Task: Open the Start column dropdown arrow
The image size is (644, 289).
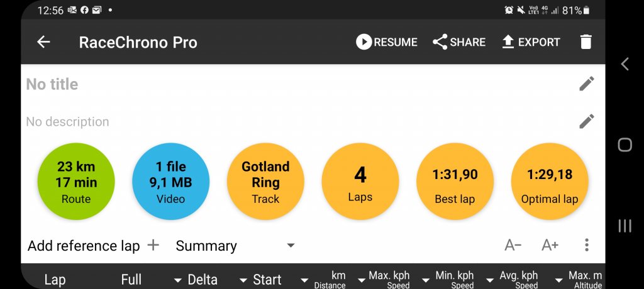Action: click(304, 281)
